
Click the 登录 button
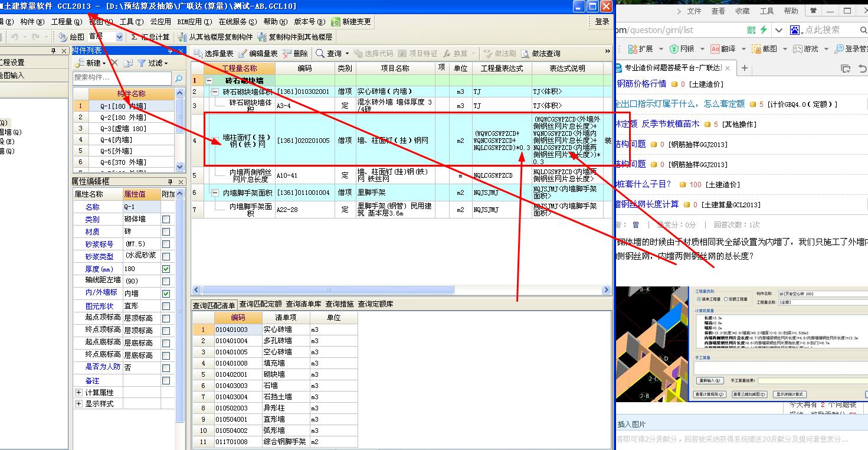pos(602,22)
